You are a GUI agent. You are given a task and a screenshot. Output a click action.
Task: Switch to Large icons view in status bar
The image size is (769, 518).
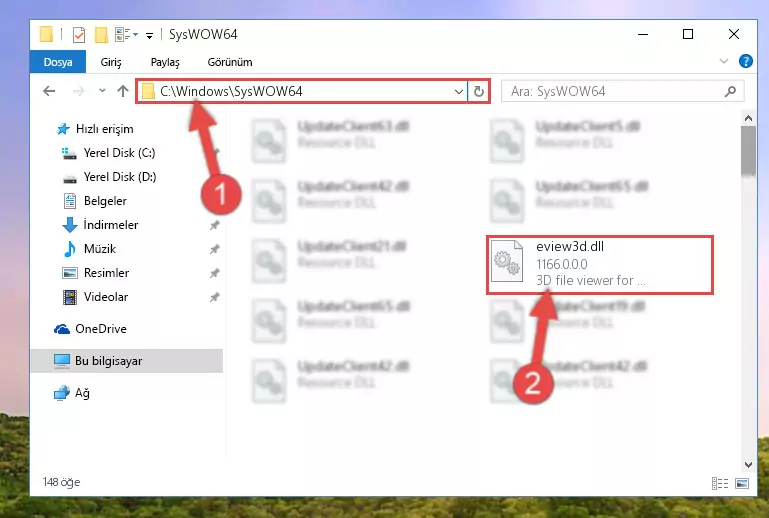tap(742, 484)
